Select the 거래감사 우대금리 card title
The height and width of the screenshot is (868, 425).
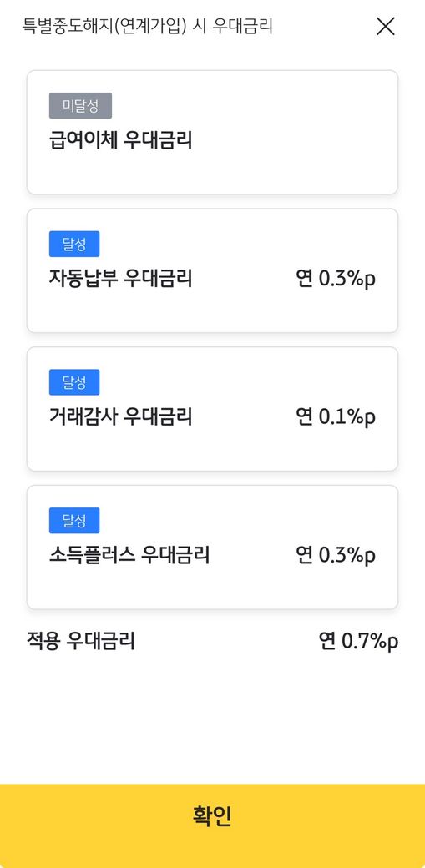(121, 416)
